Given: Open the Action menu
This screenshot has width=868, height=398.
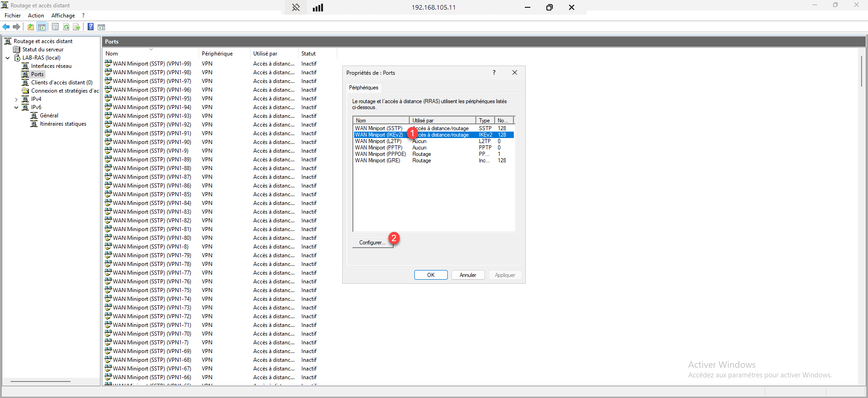Looking at the screenshot, I should point(36,16).
